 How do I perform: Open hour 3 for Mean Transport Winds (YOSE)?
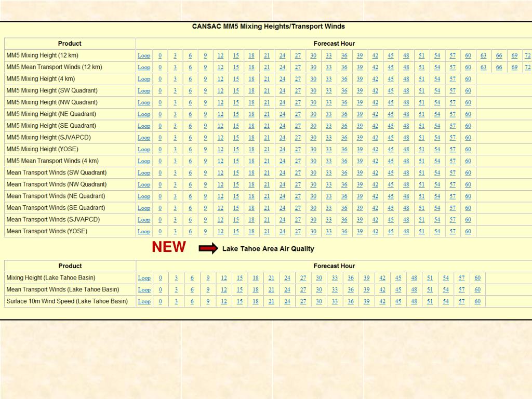point(175,232)
